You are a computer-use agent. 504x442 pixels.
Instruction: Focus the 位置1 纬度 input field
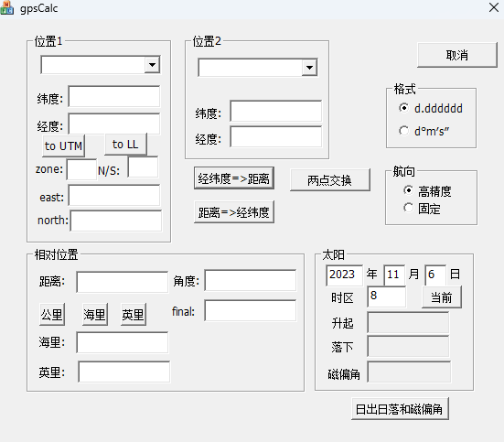[x=114, y=96]
